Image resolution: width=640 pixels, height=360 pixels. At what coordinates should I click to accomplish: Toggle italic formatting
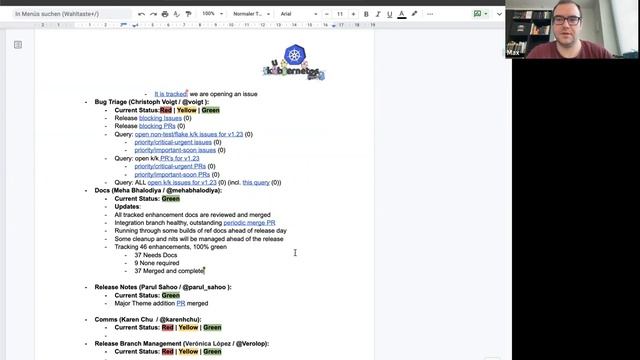[x=378, y=14]
